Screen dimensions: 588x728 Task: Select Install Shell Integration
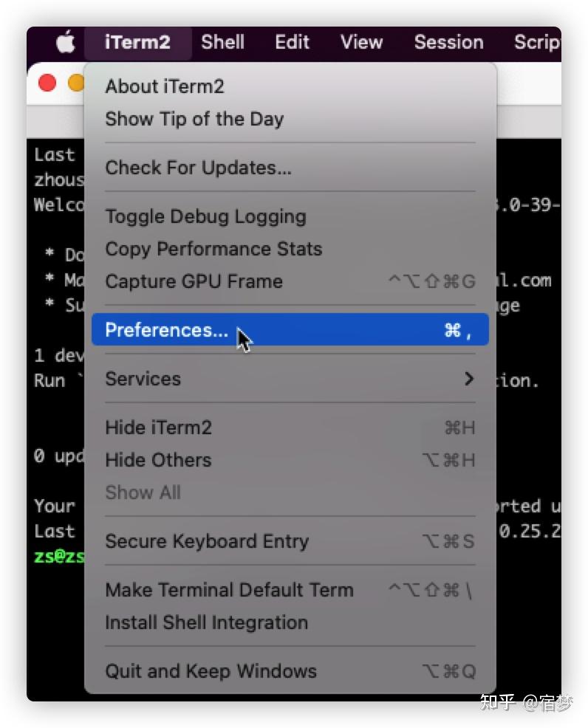(x=290, y=622)
